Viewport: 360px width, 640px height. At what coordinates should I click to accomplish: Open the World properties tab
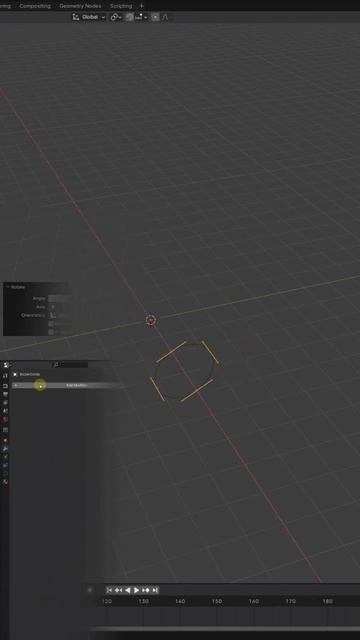point(5,419)
